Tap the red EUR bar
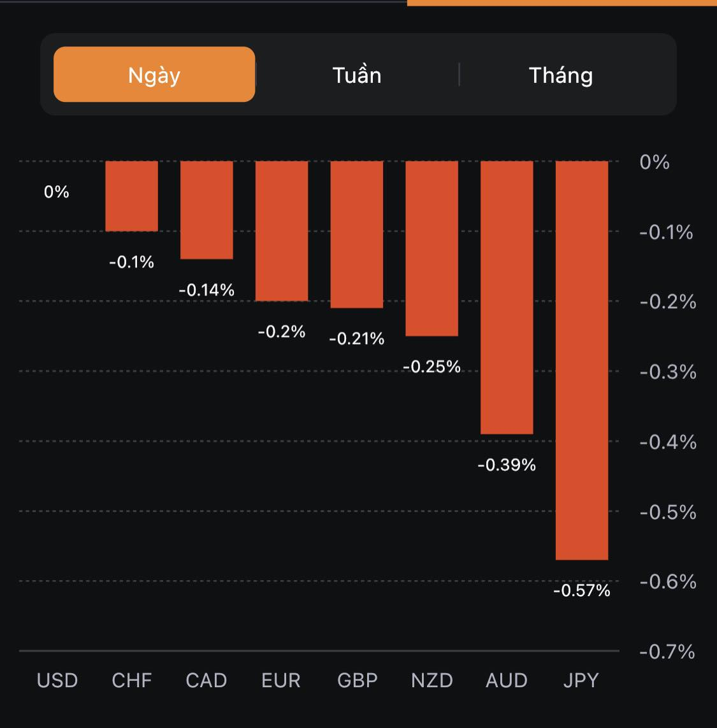This screenshot has height=728, width=717. pos(282,231)
